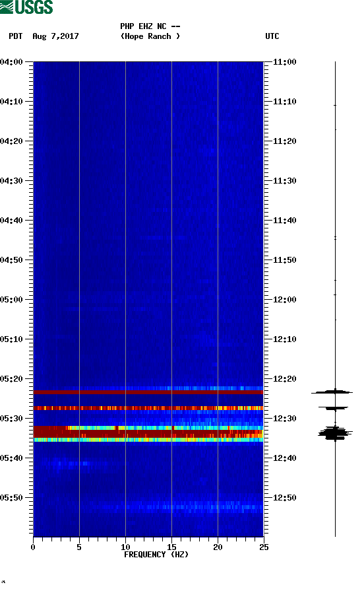Click the '05:50' PDT time label
Image resolution: width=364 pixels, height=589 pixels.
(x=12, y=498)
